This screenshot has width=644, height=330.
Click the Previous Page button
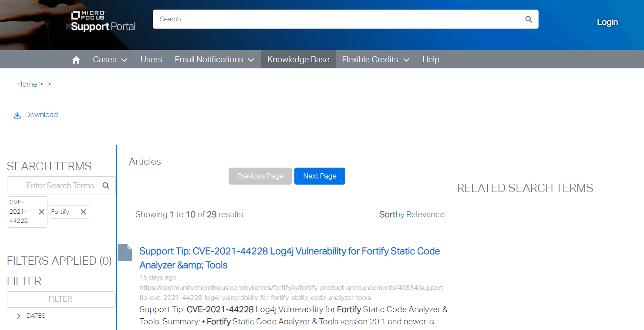coord(260,176)
